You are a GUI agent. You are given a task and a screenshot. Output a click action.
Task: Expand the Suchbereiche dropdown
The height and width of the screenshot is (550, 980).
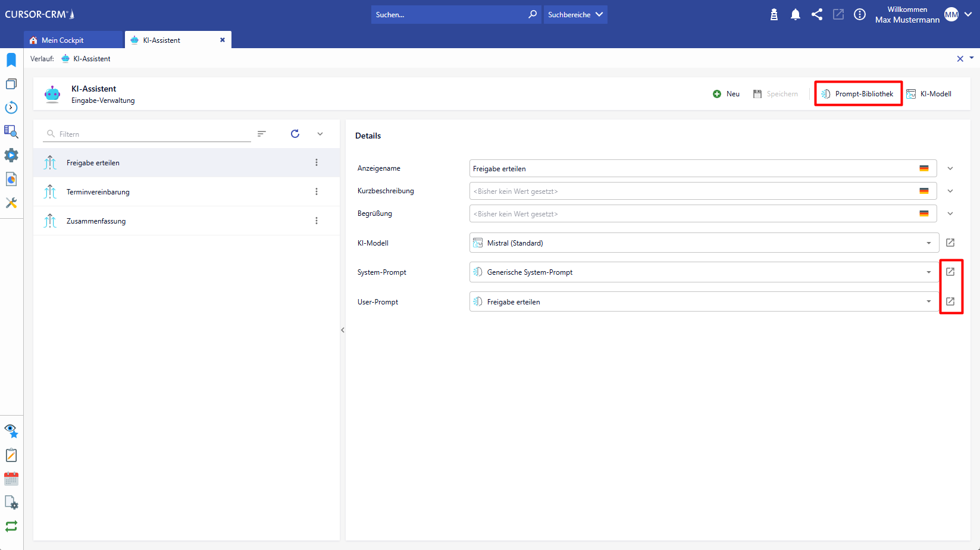575,15
